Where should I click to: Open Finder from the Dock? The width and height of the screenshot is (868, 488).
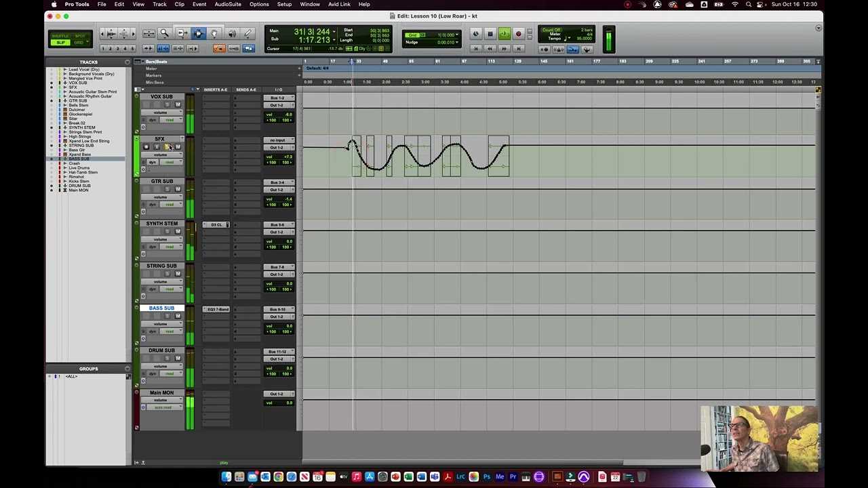click(226, 477)
